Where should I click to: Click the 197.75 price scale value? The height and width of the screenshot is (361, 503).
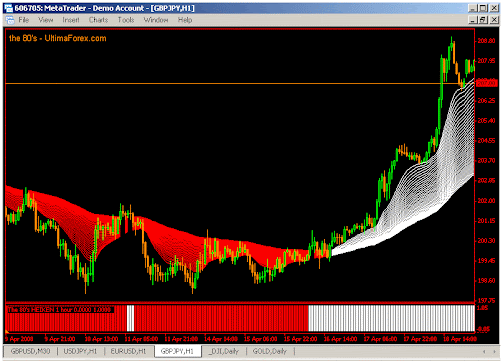point(486,300)
